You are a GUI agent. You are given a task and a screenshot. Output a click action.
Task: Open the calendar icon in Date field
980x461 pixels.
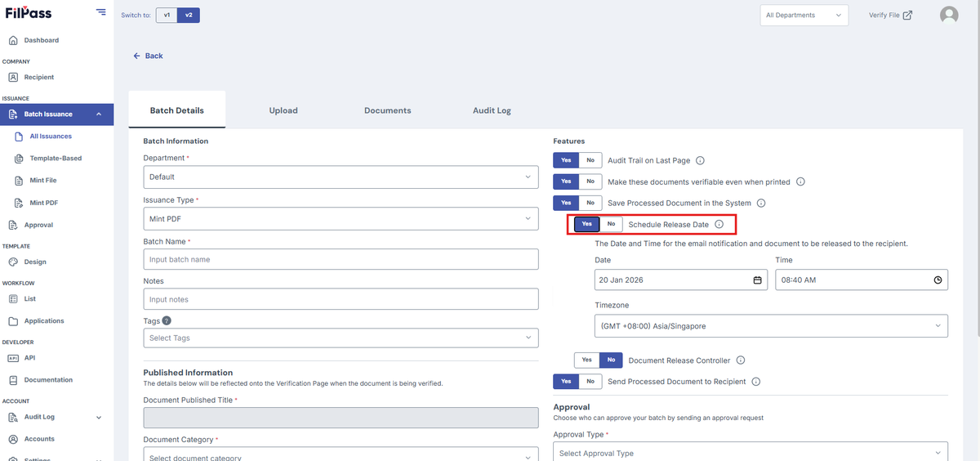[x=757, y=280]
